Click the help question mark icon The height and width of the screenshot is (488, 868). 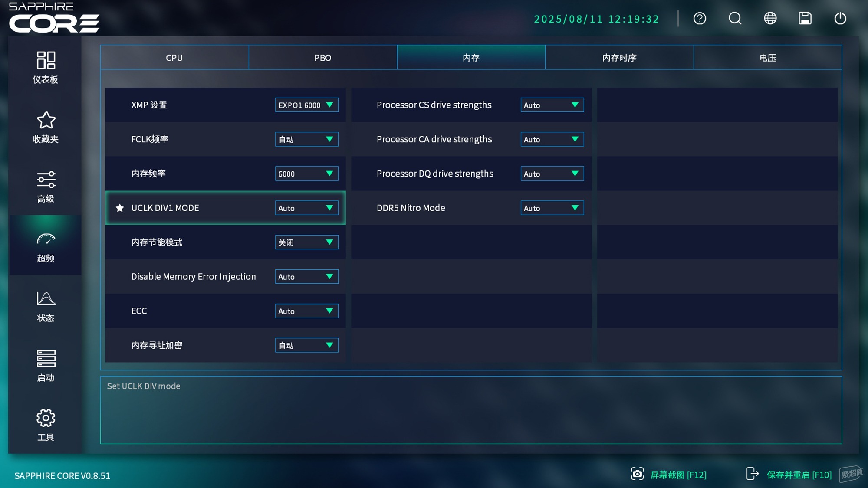coord(700,18)
